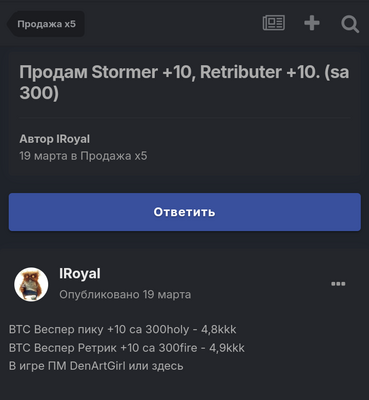Tap the plus create icon
369x400 pixels.
(312, 23)
